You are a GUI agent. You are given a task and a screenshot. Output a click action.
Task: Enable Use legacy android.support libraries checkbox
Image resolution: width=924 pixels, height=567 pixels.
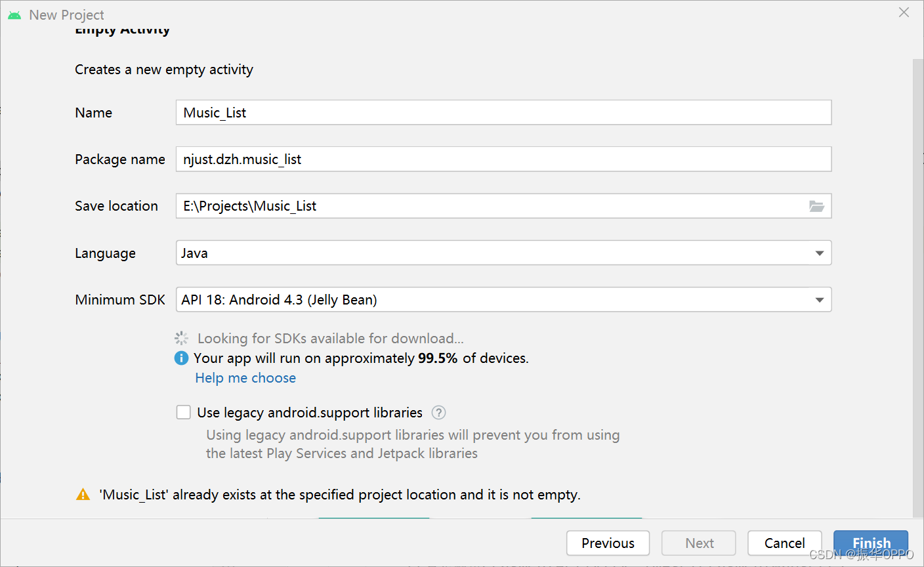point(184,413)
